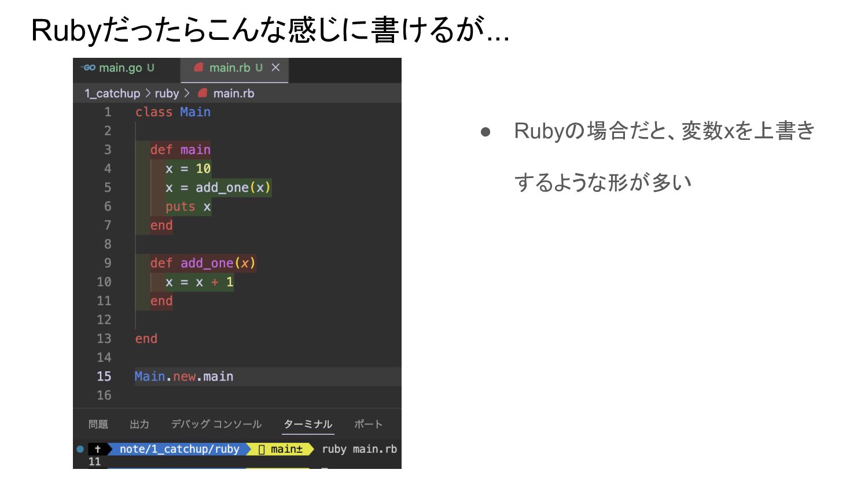Image resolution: width=868 pixels, height=488 pixels.
Task: Click line number 15 in the gutter
Action: tap(104, 376)
